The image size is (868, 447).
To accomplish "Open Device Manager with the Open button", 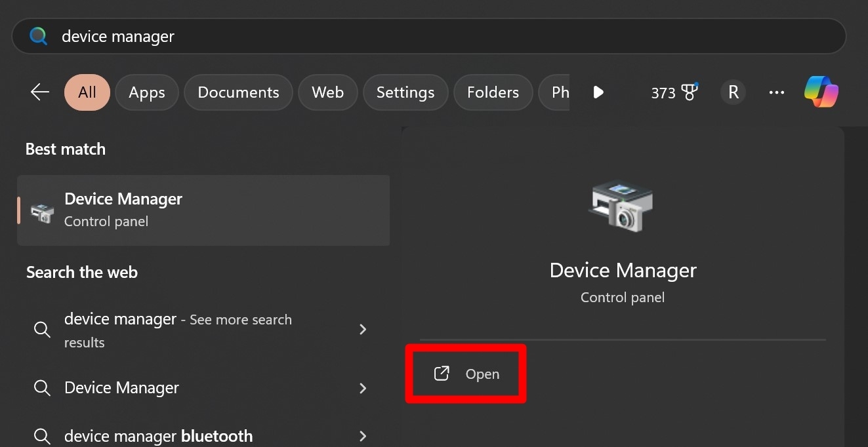I will (x=466, y=374).
